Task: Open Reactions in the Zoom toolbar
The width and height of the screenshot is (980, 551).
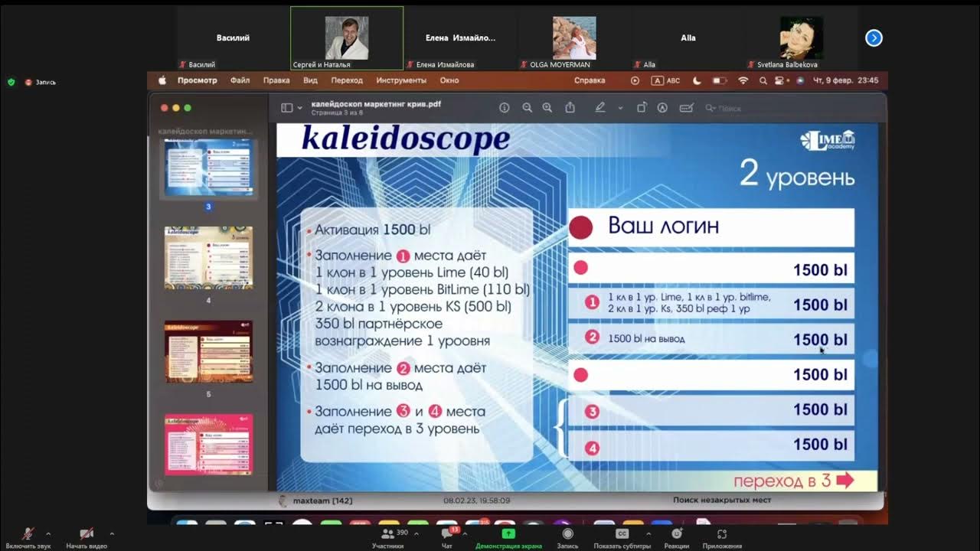Action: click(677, 537)
